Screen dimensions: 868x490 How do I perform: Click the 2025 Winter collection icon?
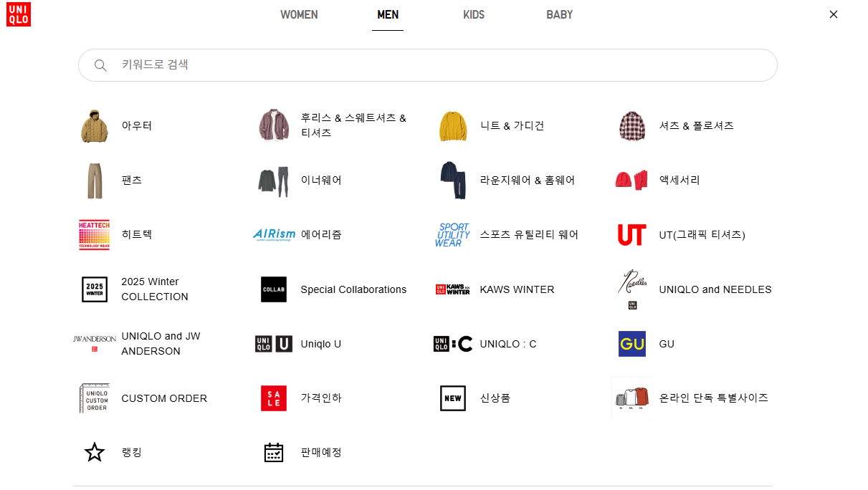pos(95,289)
